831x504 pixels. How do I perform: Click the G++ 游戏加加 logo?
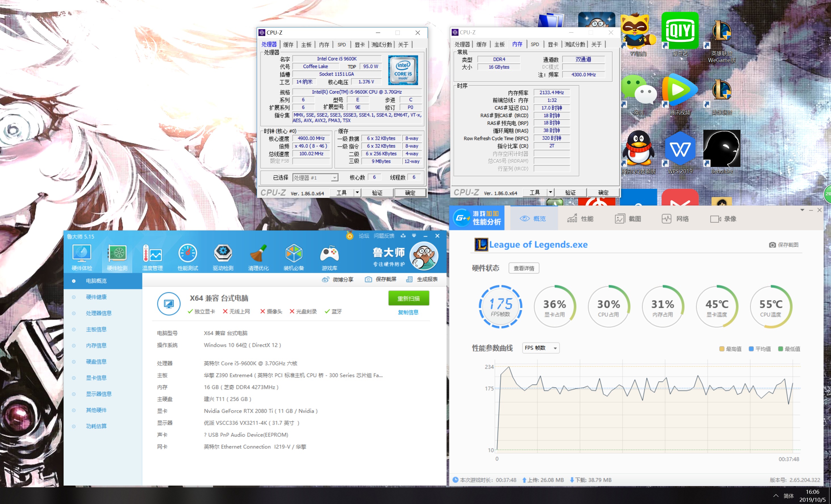(x=477, y=218)
